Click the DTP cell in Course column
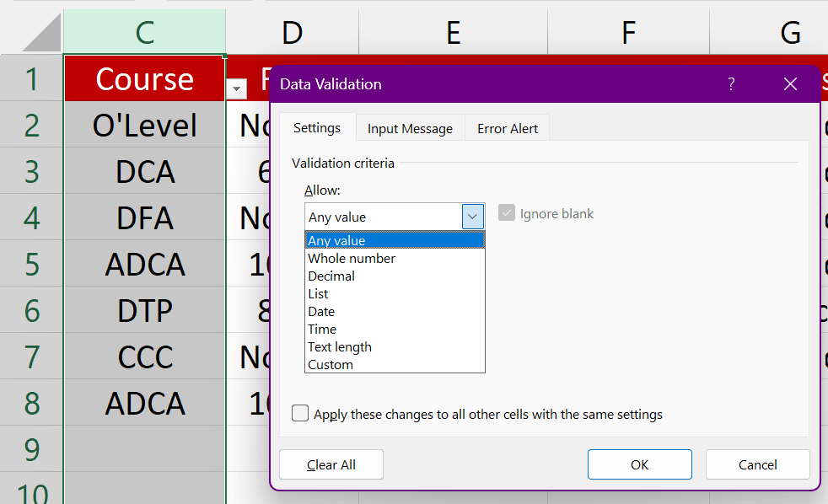Screen dimensions: 828x504 pos(144,310)
